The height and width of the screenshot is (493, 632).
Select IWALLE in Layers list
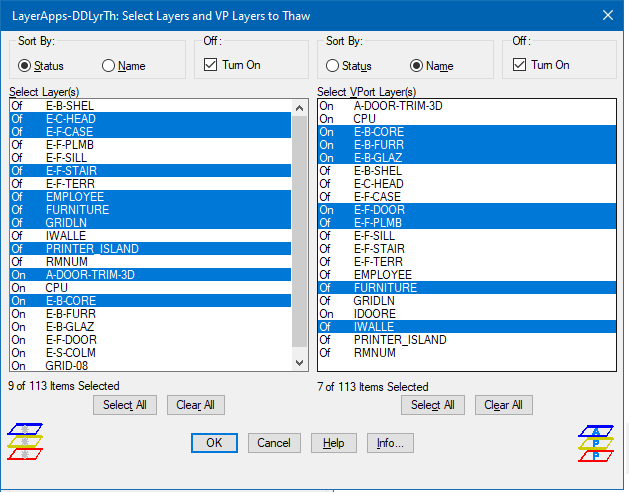[x=150, y=235]
